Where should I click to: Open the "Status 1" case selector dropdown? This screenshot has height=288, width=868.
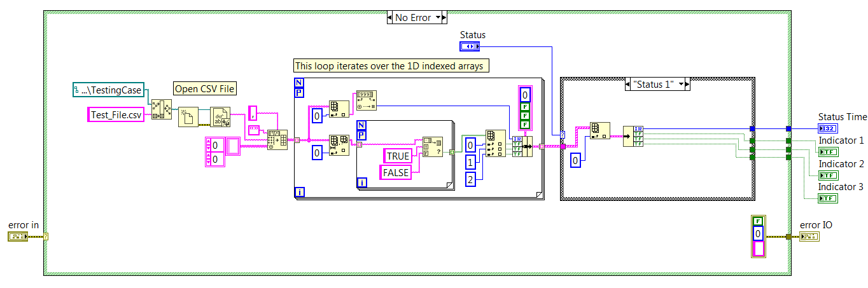click(682, 84)
